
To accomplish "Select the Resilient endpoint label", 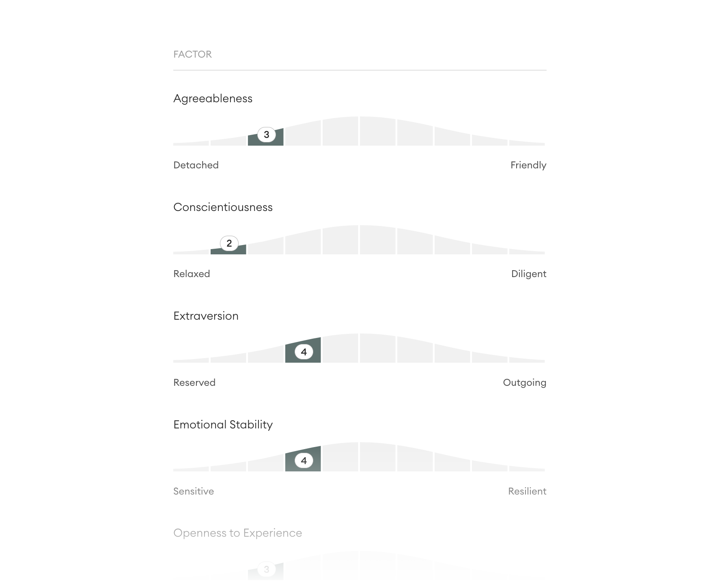I will coord(527,491).
